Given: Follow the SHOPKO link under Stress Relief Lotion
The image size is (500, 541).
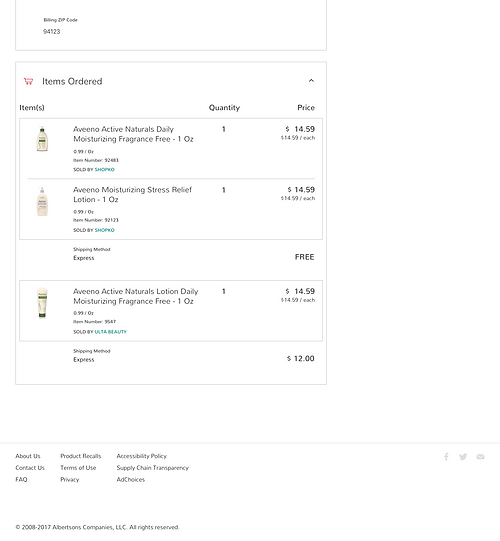Looking at the screenshot, I should (105, 230).
